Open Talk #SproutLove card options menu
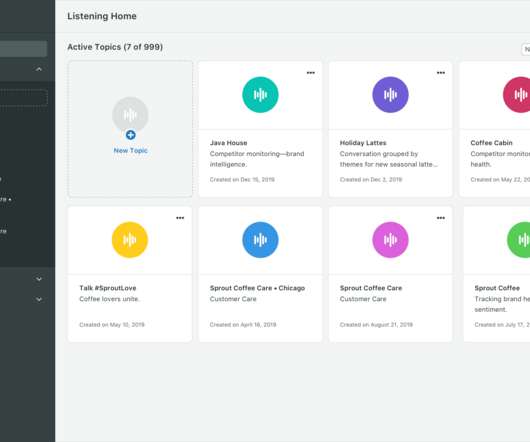Image resolution: width=530 pixels, height=442 pixels. coord(180,218)
